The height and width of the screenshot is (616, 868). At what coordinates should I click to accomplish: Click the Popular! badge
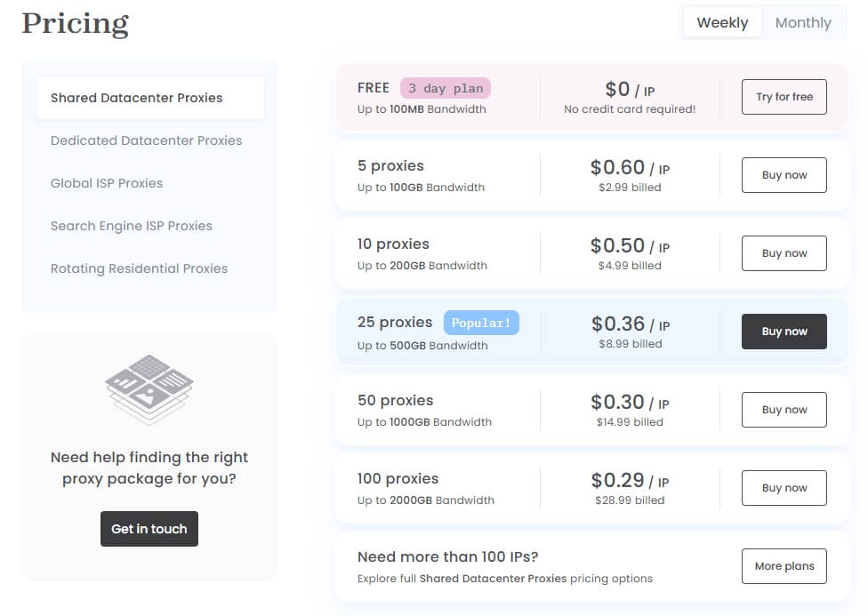click(x=481, y=323)
